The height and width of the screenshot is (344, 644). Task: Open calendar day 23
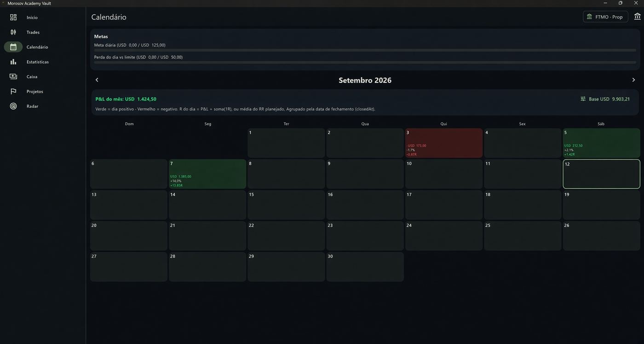point(365,236)
